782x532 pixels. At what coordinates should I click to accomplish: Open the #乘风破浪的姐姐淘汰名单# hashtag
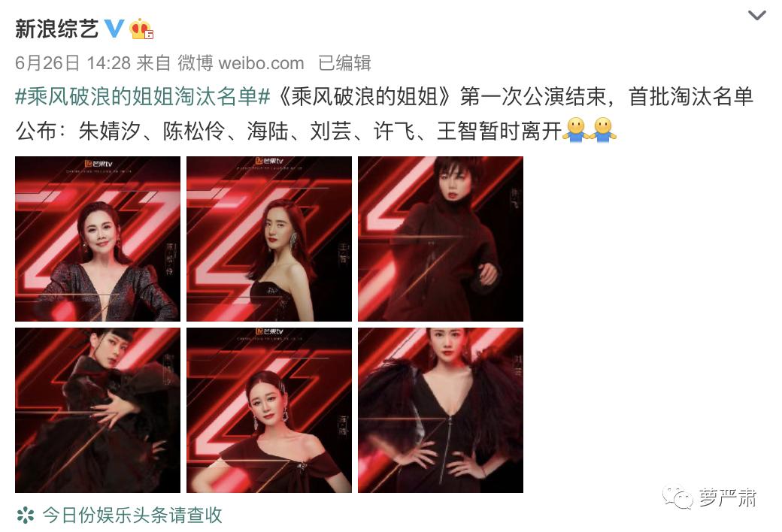(143, 97)
